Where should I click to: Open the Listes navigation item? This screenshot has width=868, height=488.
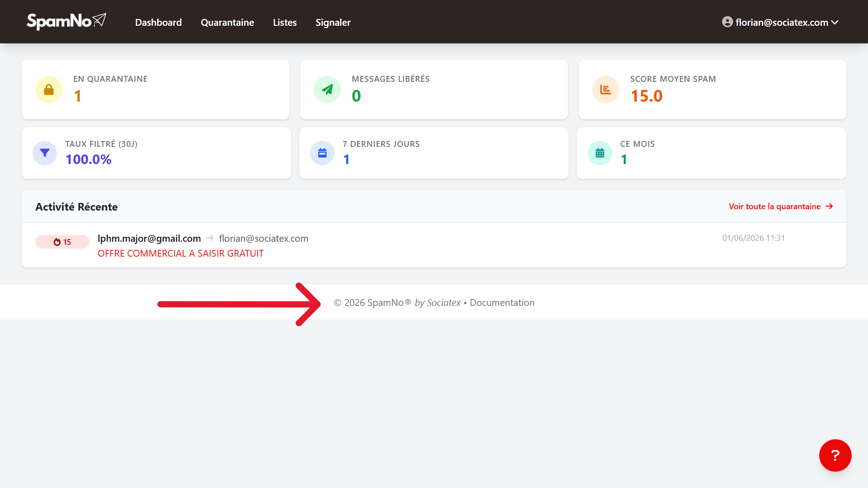point(285,22)
